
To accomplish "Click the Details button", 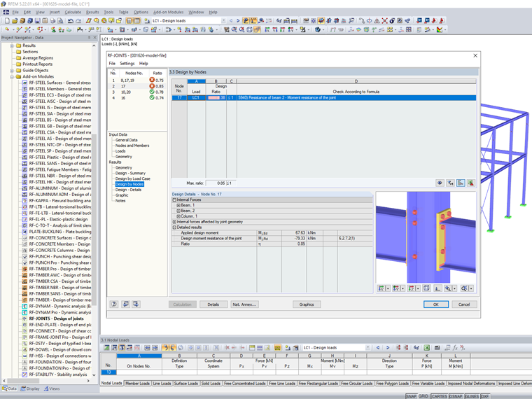I will tap(213, 304).
